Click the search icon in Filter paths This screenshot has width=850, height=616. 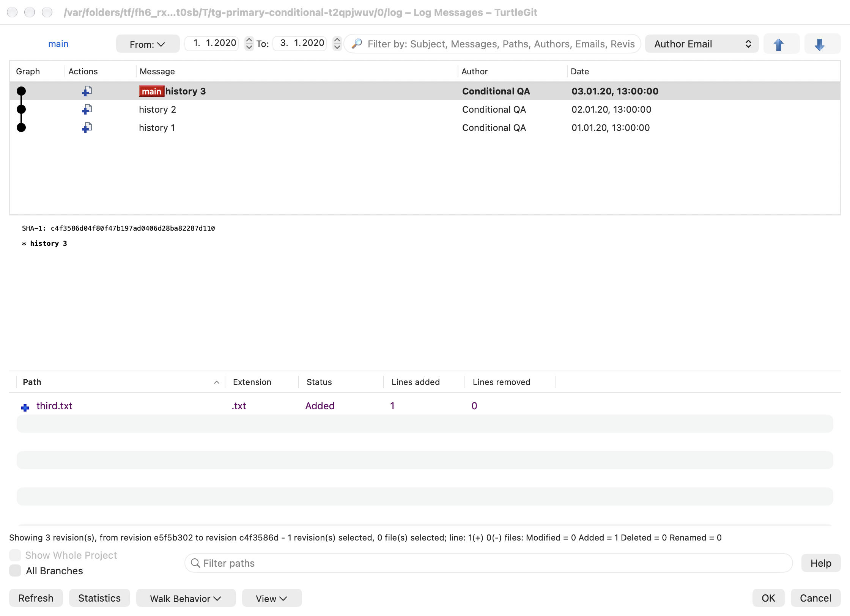click(x=195, y=563)
